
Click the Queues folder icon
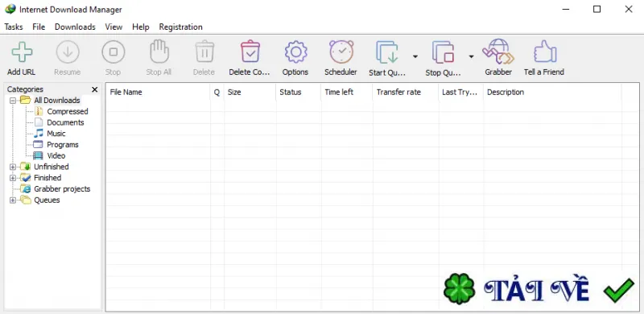point(26,200)
